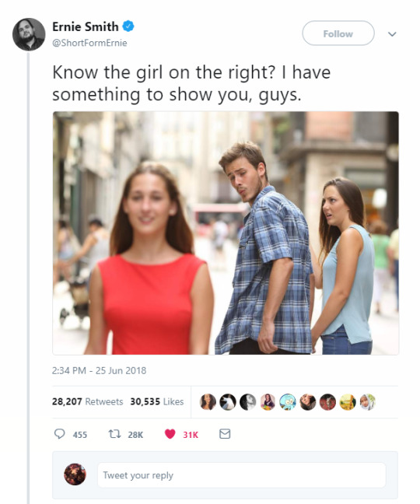View the 30,535 Likes list
The image size is (420, 504).
[157, 401]
